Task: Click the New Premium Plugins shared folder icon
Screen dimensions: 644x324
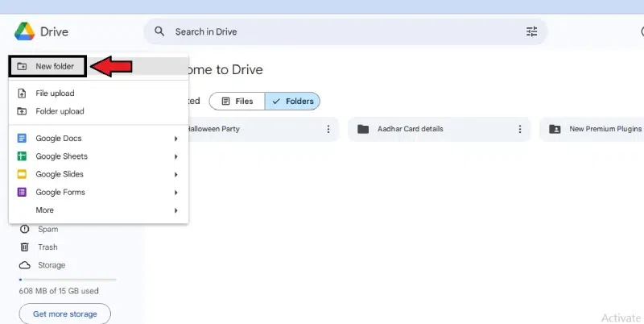Action: [555, 129]
